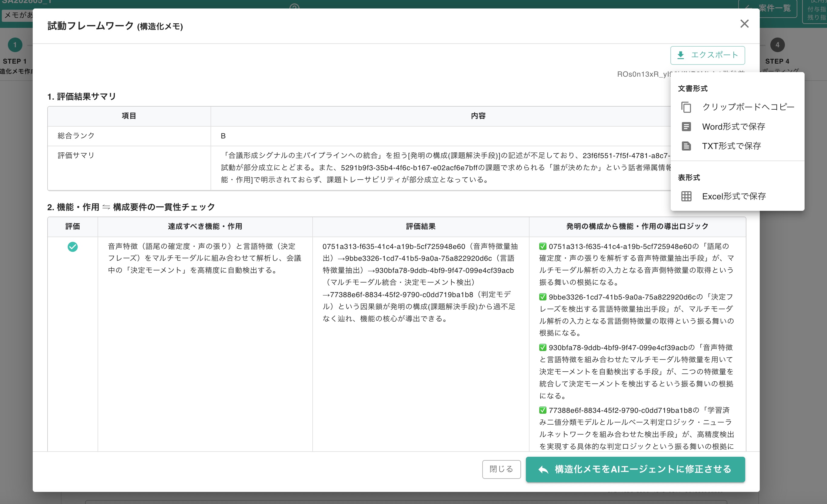Click the 総合ランク row label

(76, 136)
